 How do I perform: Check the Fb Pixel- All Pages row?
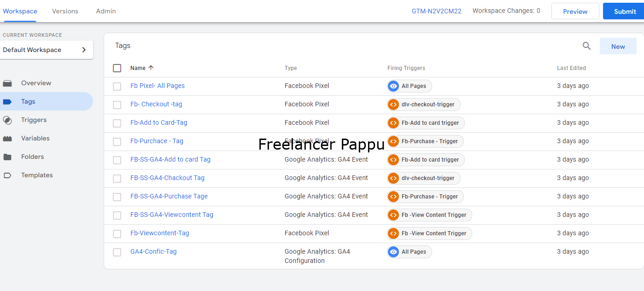pos(117,87)
